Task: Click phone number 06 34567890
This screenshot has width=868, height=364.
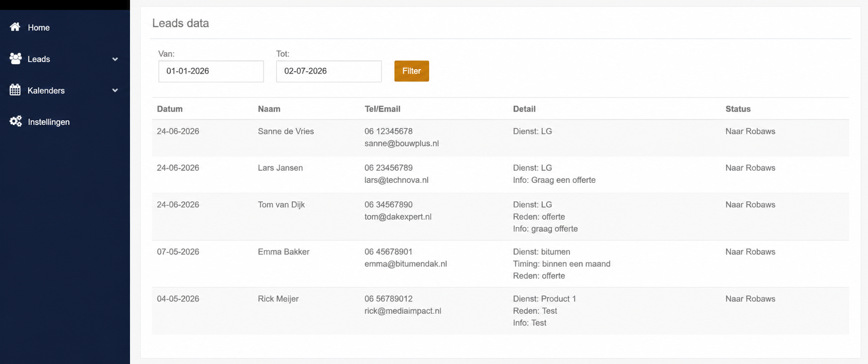Action: click(x=389, y=204)
